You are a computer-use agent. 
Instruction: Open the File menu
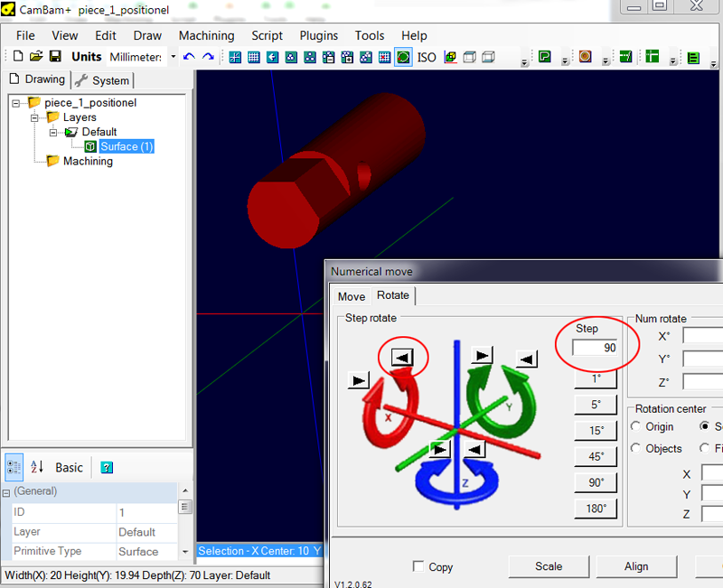click(x=25, y=35)
